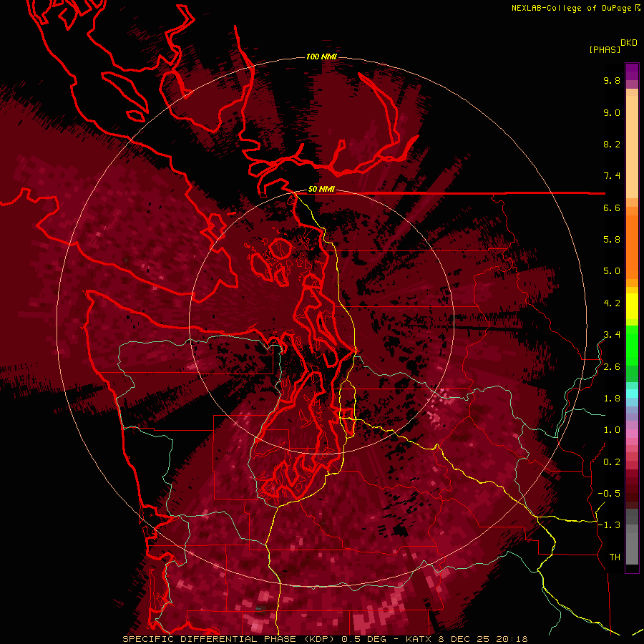Click the 3.4 scale value
The height and width of the screenshot is (644, 644).
[x=612, y=335]
